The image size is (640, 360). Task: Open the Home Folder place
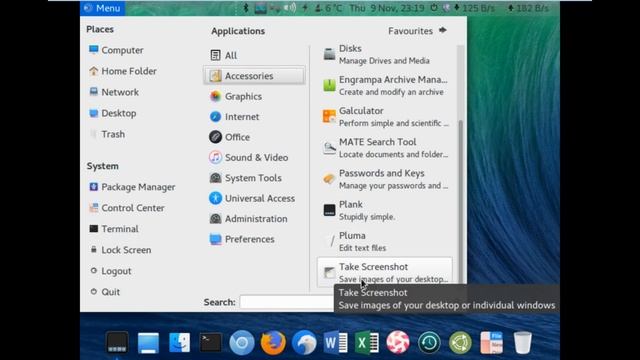click(x=122, y=71)
